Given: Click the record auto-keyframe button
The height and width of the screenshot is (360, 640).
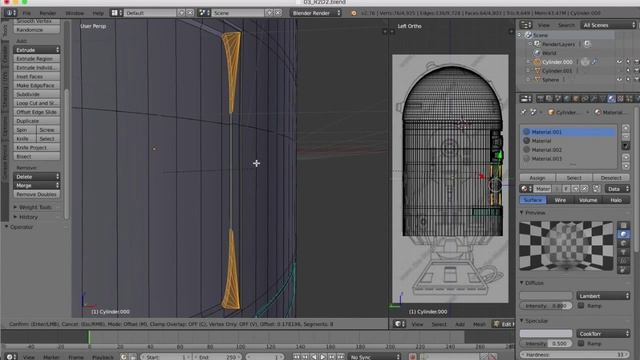Looking at the screenshot, I should tap(412, 357).
